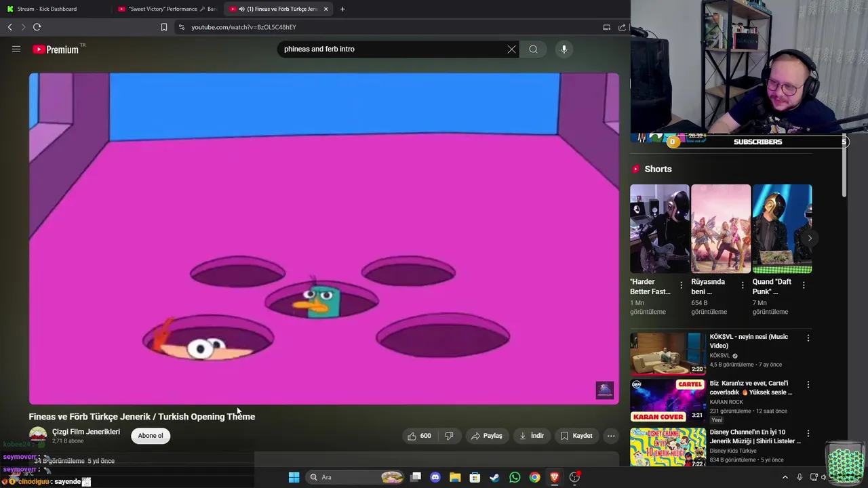Open site settings icon in address bar
This screenshot has width=868, height=488.
181,27
